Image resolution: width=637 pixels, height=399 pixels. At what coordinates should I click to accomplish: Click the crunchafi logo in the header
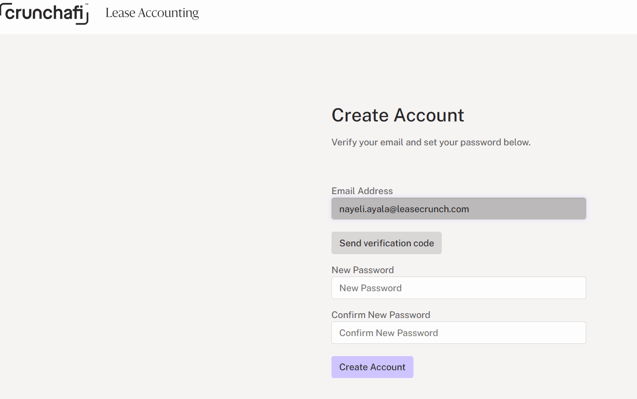point(44,13)
